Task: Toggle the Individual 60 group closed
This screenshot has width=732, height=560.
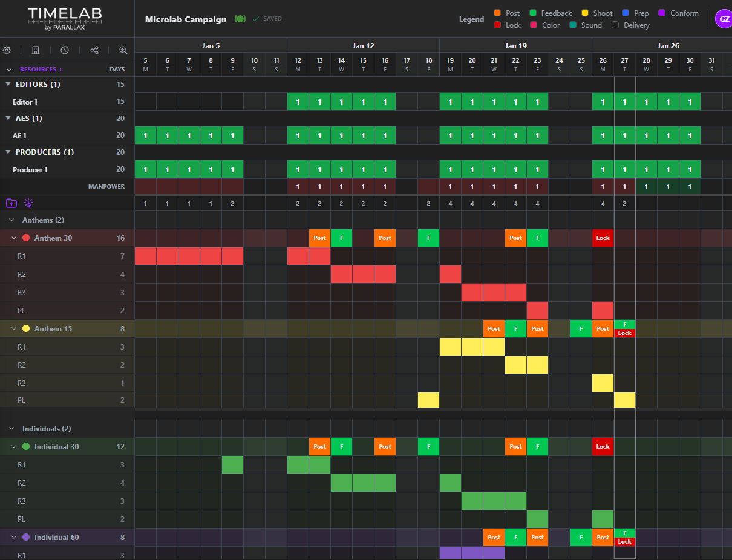Action: [x=13, y=537]
